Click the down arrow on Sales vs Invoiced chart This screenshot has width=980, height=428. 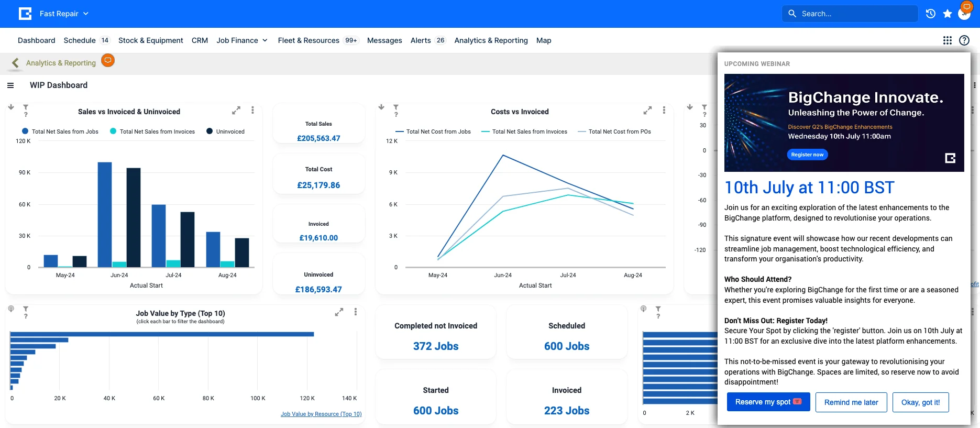point(11,107)
